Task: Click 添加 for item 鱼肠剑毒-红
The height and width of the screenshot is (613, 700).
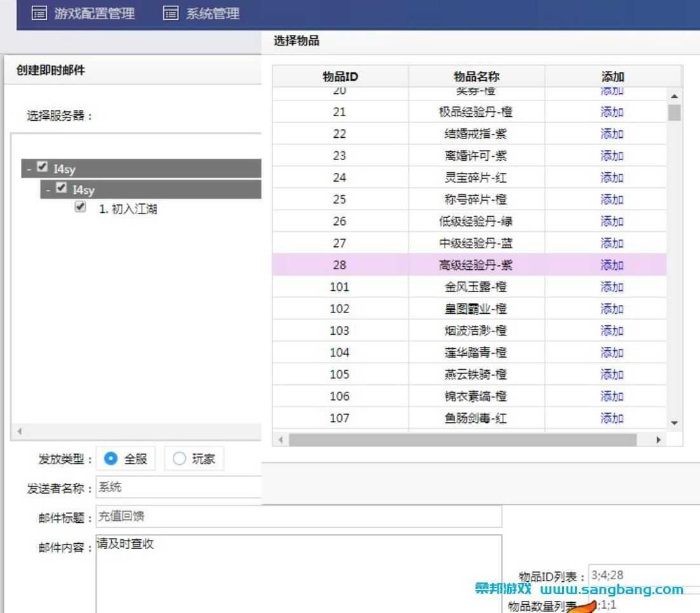Action: coord(610,418)
